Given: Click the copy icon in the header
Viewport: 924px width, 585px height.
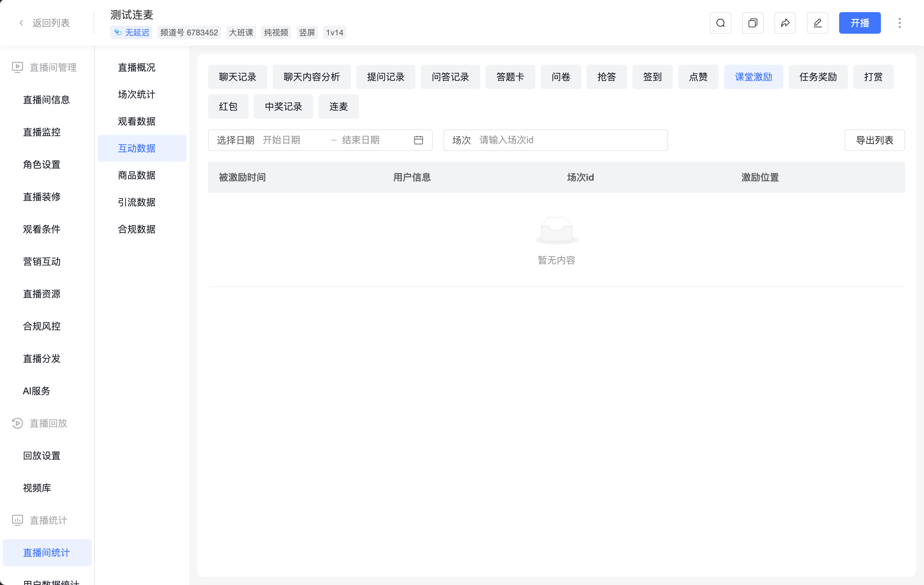Looking at the screenshot, I should point(753,23).
